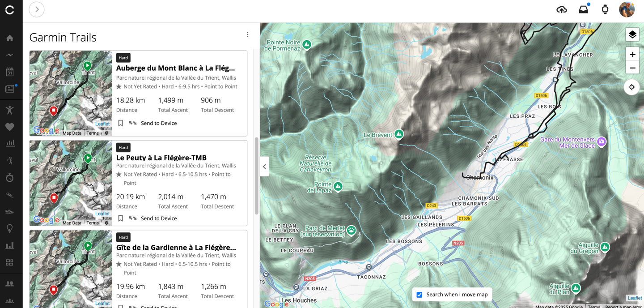The width and height of the screenshot is (644, 308).
Task: Open the map layers selector
Action: tap(632, 34)
